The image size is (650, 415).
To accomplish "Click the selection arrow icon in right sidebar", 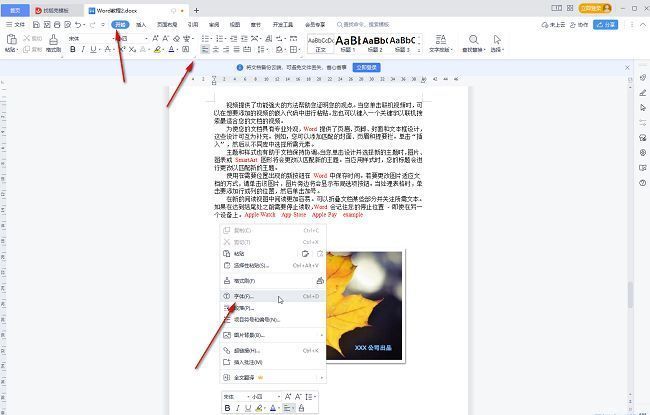I will pos(643,107).
